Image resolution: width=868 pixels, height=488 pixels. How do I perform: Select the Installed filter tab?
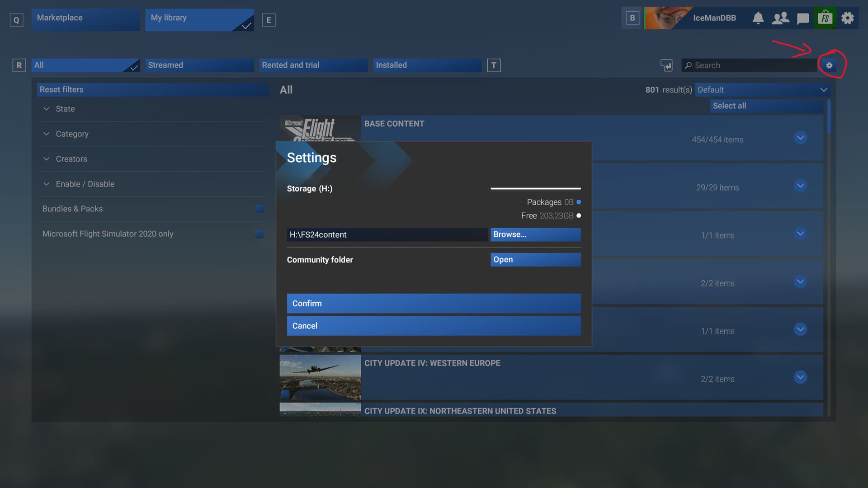tap(427, 66)
